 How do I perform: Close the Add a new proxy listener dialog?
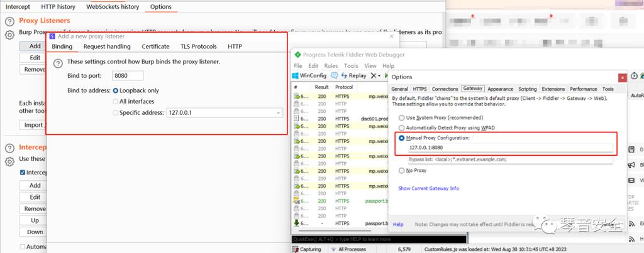coord(391,36)
